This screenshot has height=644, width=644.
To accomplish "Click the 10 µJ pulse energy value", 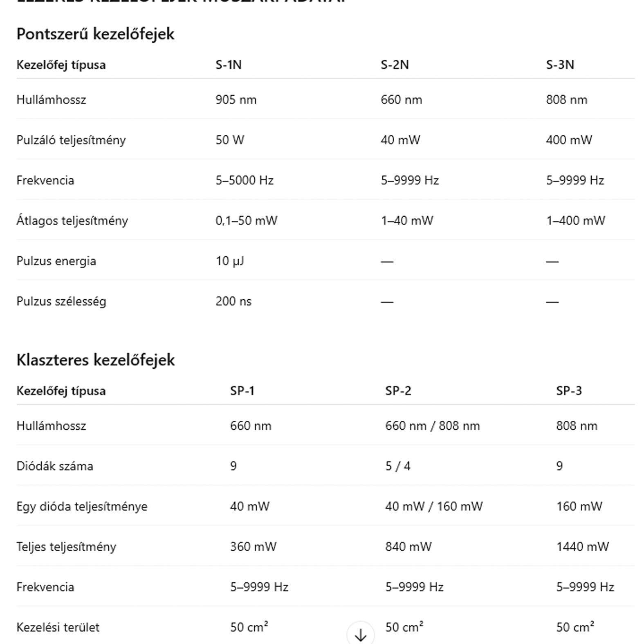I will [230, 261].
